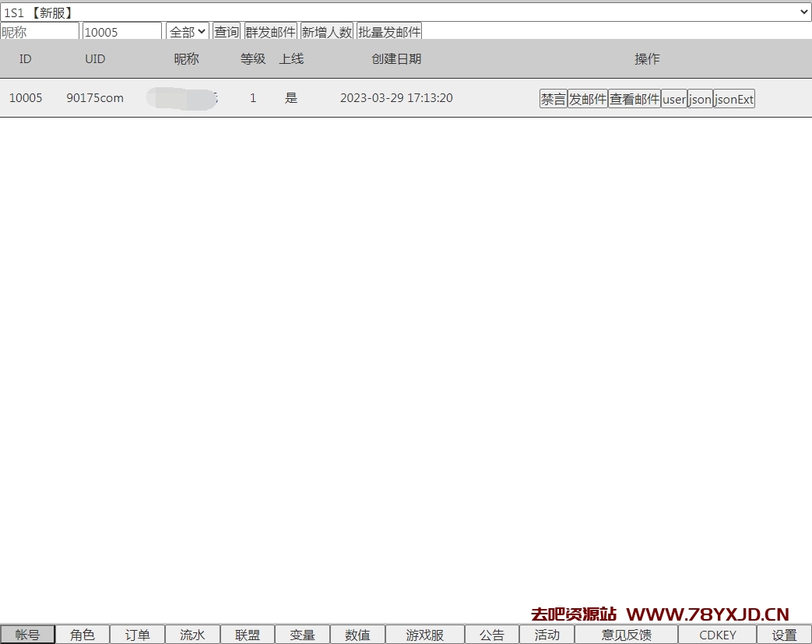Open the 流水 tab

[192, 635]
